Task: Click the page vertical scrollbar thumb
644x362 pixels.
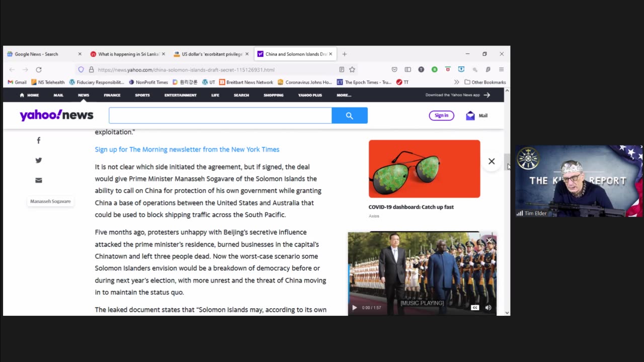Action: [507, 161]
